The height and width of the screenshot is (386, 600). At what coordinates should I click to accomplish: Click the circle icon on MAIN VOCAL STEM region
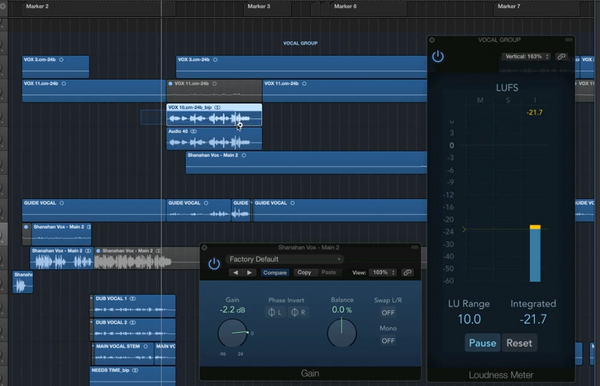pos(145,346)
